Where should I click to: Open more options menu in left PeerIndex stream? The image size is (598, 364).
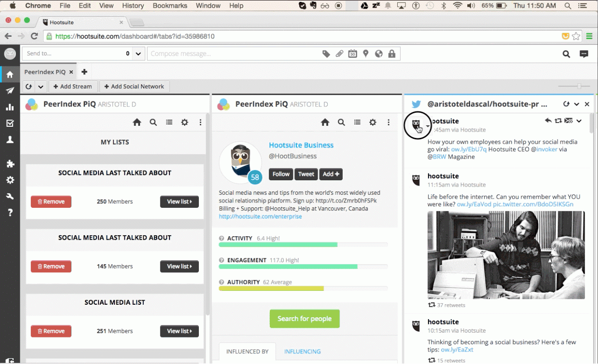(x=200, y=122)
